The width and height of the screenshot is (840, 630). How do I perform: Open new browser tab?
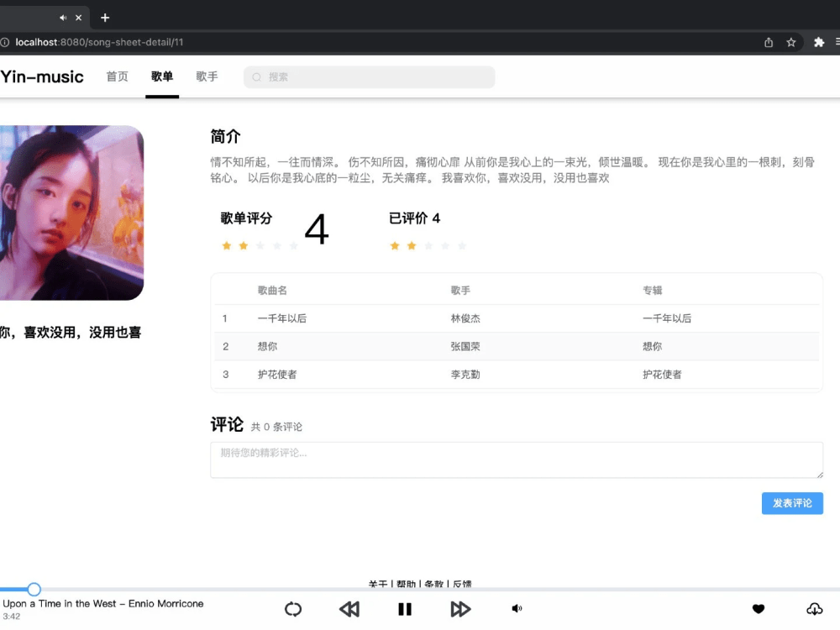(105, 18)
